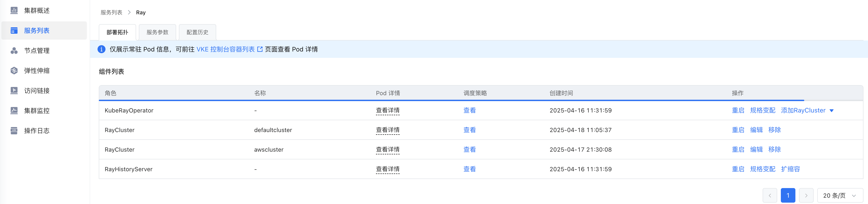Click 扩缩容 for RayHistoryServer
868x204 pixels.
pos(790,169)
